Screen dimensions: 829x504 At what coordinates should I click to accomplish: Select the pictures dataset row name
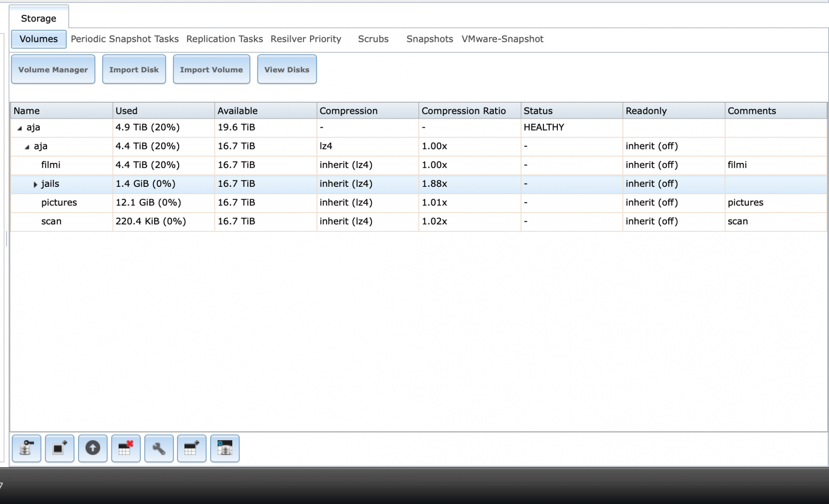[59, 202]
